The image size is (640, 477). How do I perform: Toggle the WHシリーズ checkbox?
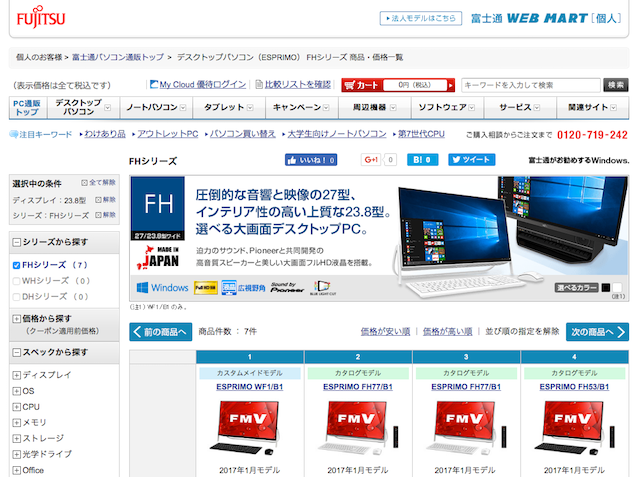[16, 281]
